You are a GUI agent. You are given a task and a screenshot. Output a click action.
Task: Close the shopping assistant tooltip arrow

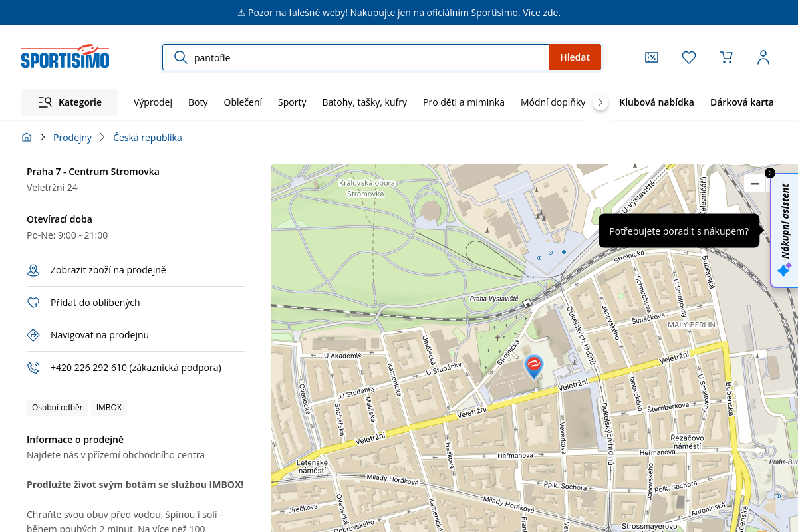coord(770,173)
